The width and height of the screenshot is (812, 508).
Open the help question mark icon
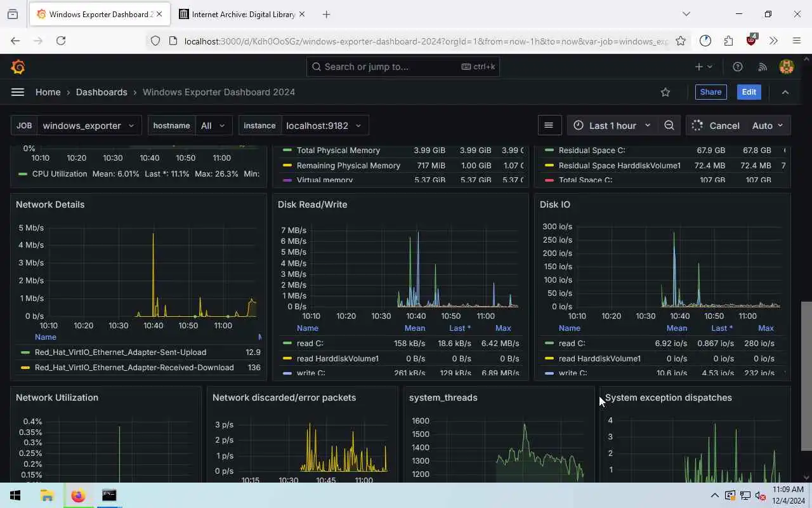pos(738,67)
